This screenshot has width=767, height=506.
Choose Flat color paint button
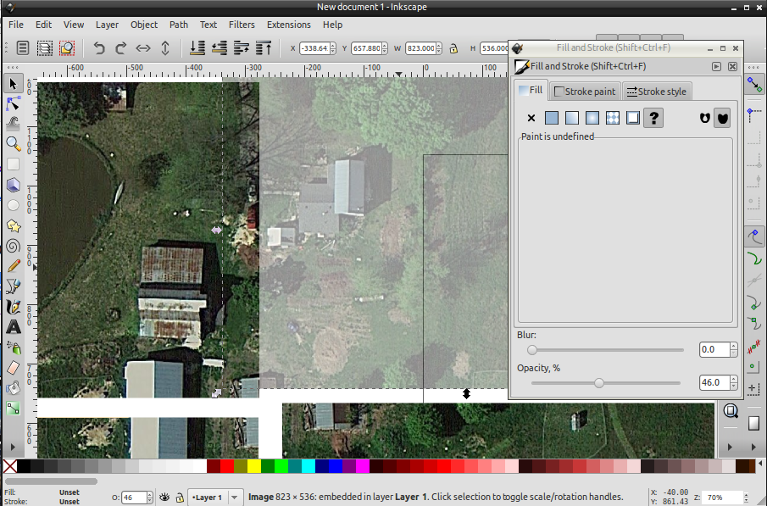click(x=551, y=118)
